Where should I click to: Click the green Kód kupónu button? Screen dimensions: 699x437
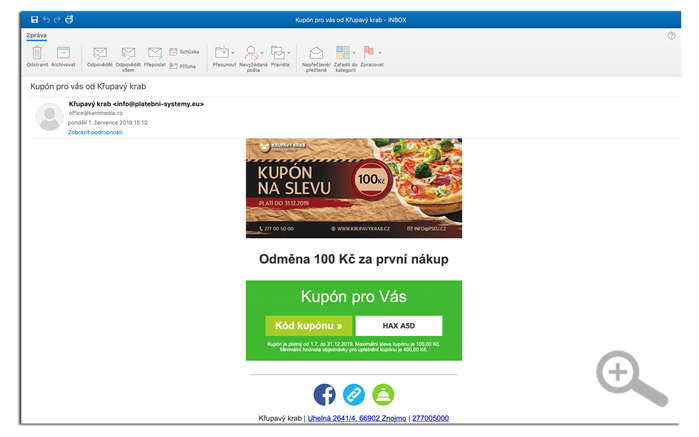308,325
